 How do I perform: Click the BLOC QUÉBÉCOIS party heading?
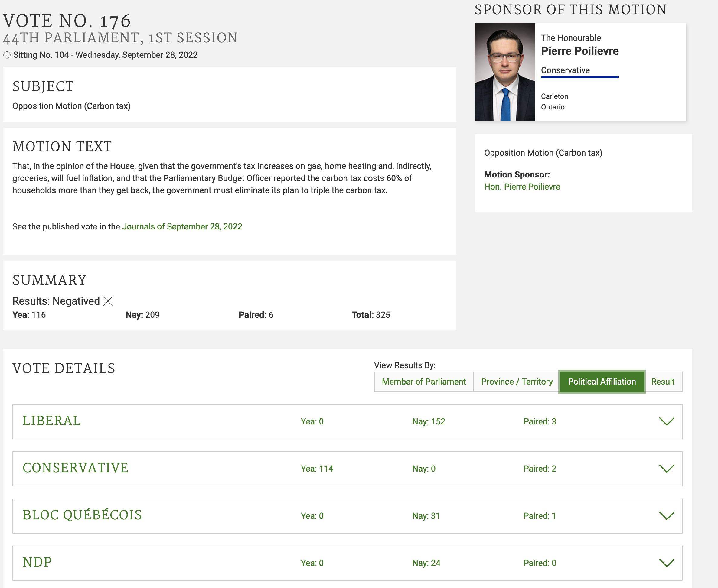[x=82, y=515]
